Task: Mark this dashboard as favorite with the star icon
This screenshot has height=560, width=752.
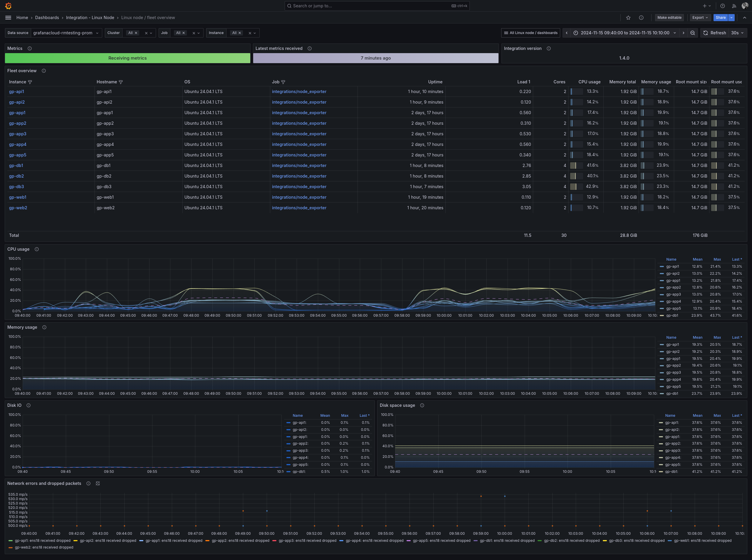Action: point(628,18)
